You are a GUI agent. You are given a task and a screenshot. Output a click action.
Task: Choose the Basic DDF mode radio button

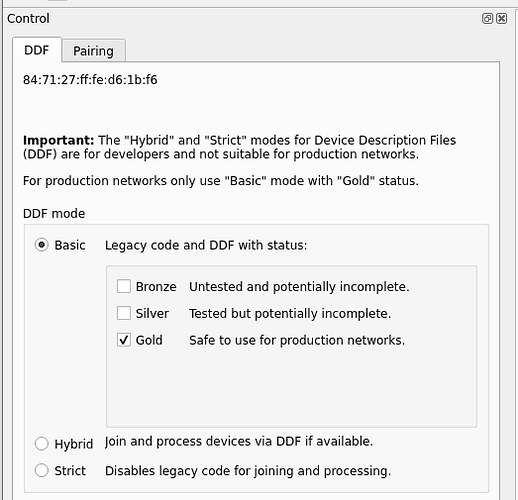42,245
